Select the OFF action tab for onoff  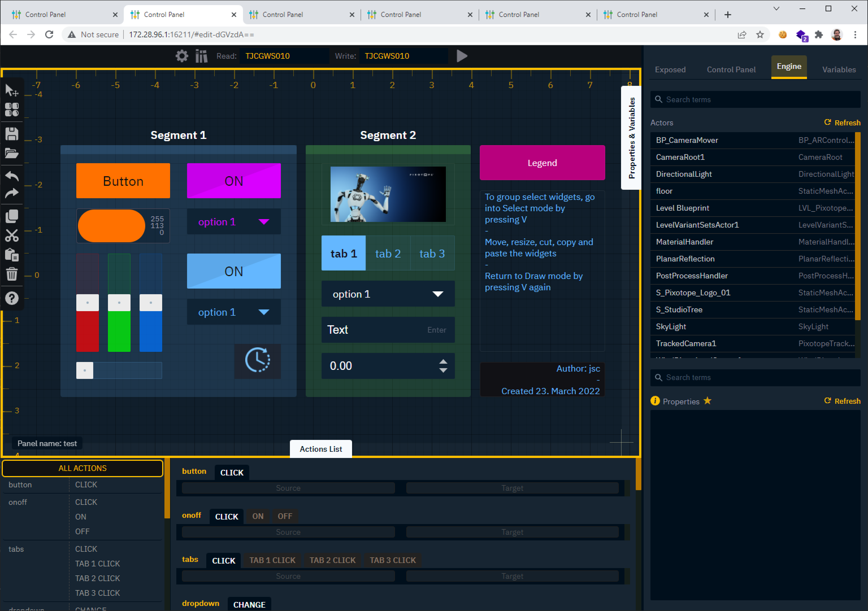285,516
